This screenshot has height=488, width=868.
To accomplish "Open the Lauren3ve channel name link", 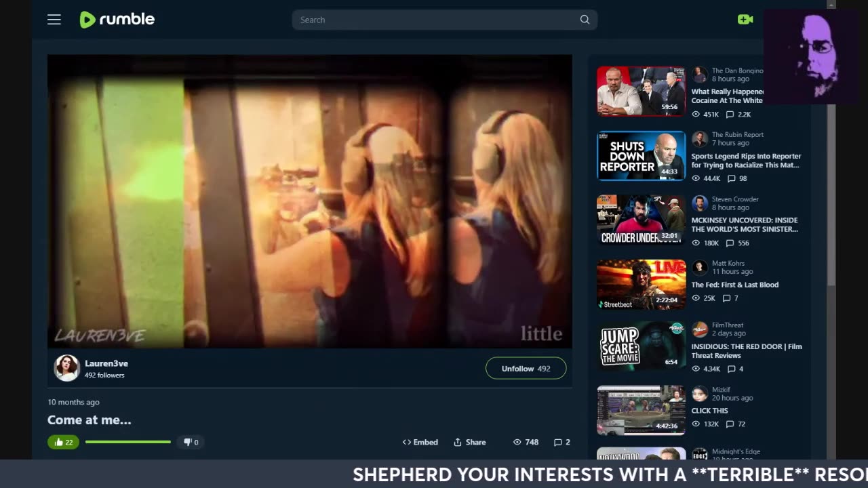I will pyautogui.click(x=106, y=363).
